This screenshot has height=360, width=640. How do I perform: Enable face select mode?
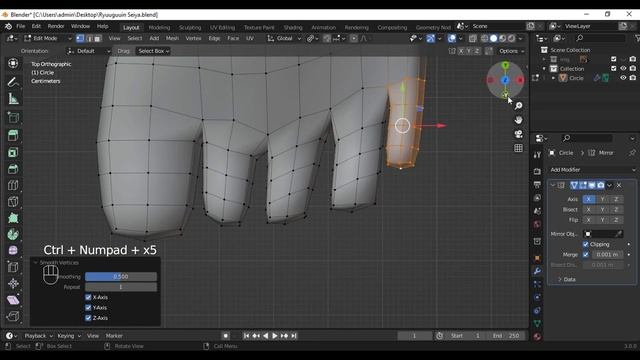(98, 38)
